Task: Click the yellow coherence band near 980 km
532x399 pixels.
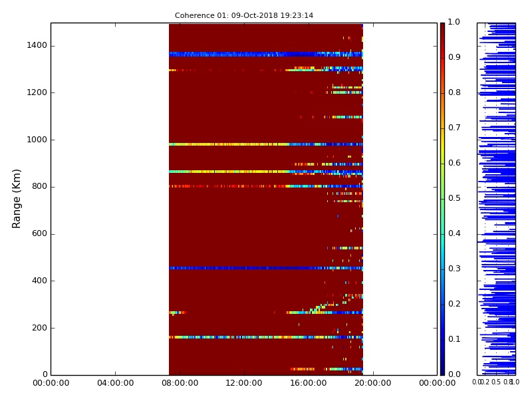Action: 265,144
